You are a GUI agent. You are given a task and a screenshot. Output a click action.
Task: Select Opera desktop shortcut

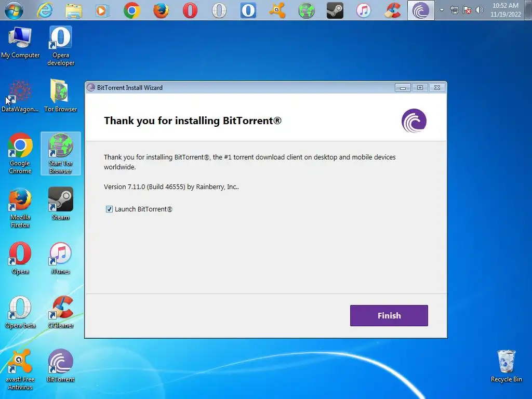pos(20,258)
